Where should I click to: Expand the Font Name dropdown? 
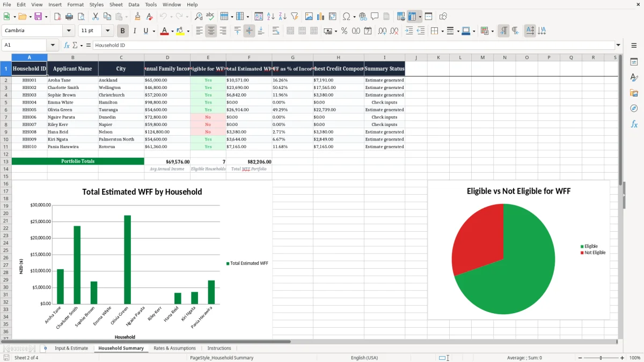68,31
